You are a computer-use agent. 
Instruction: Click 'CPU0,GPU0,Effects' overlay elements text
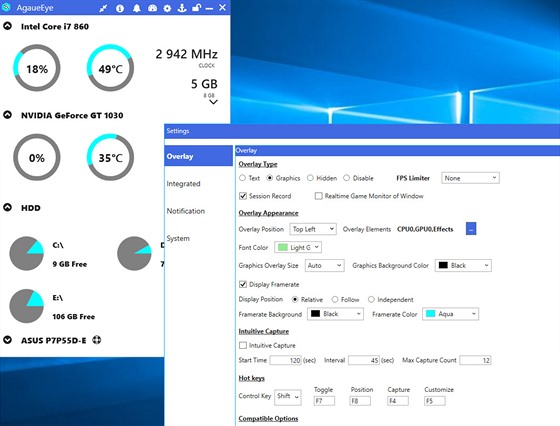(425, 229)
